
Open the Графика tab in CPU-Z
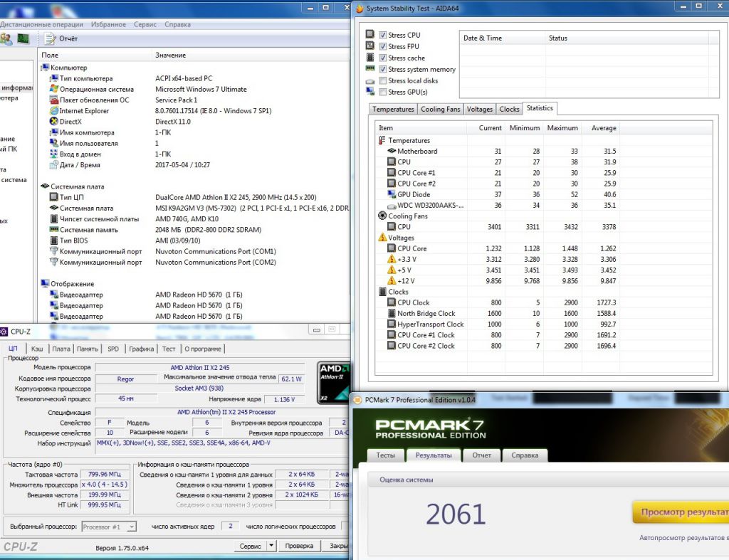(x=142, y=349)
